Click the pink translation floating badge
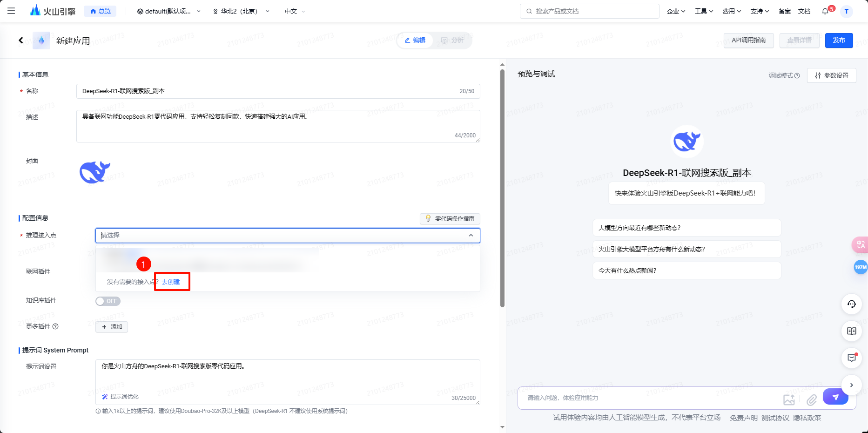868x433 pixels. (860, 245)
